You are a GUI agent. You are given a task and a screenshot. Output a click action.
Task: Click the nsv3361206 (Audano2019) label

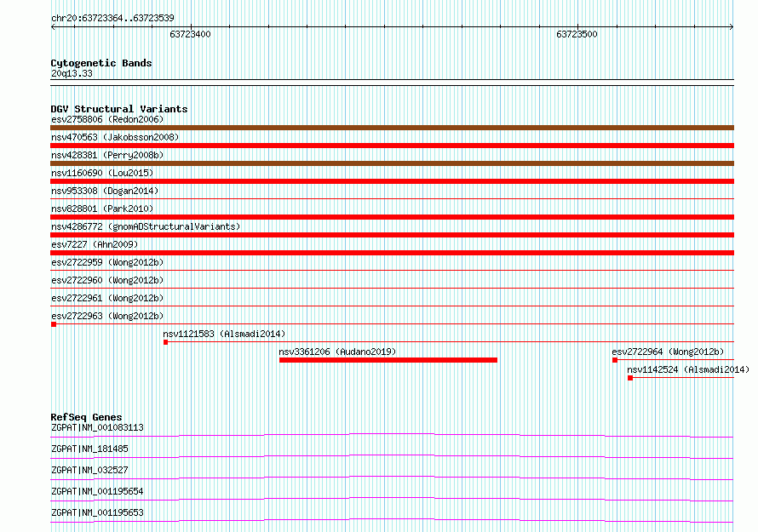tap(337, 352)
